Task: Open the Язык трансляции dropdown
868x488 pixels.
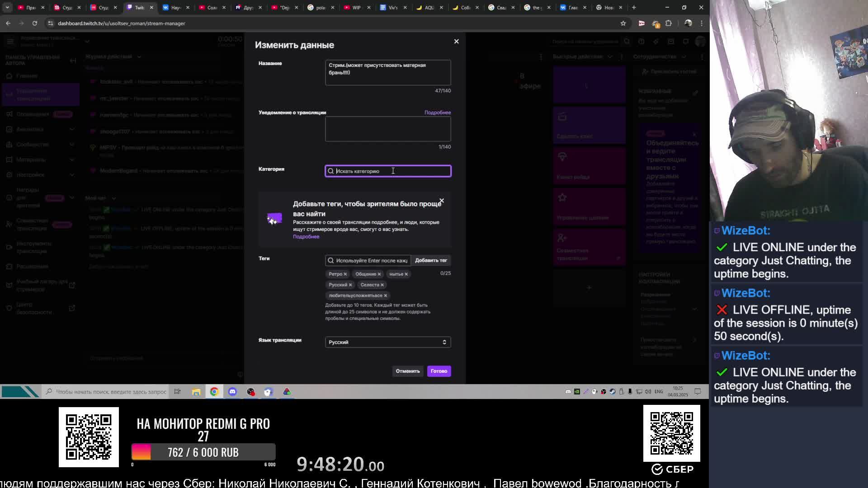Action: click(387, 342)
